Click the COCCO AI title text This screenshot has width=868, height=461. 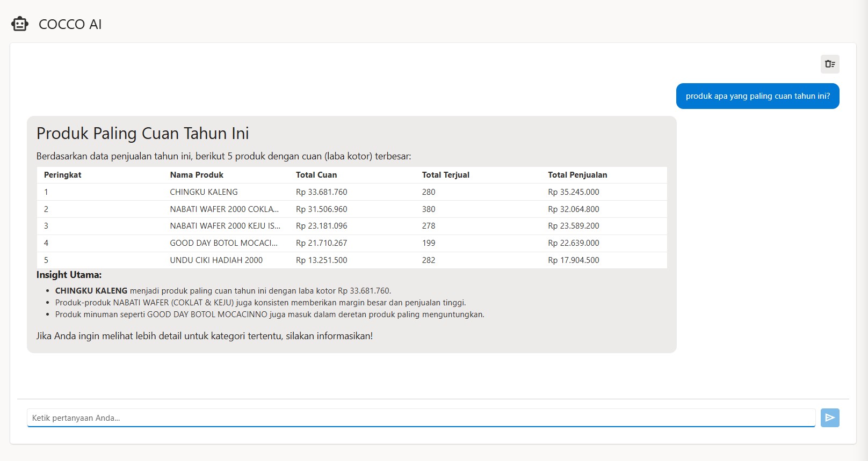[x=70, y=24]
